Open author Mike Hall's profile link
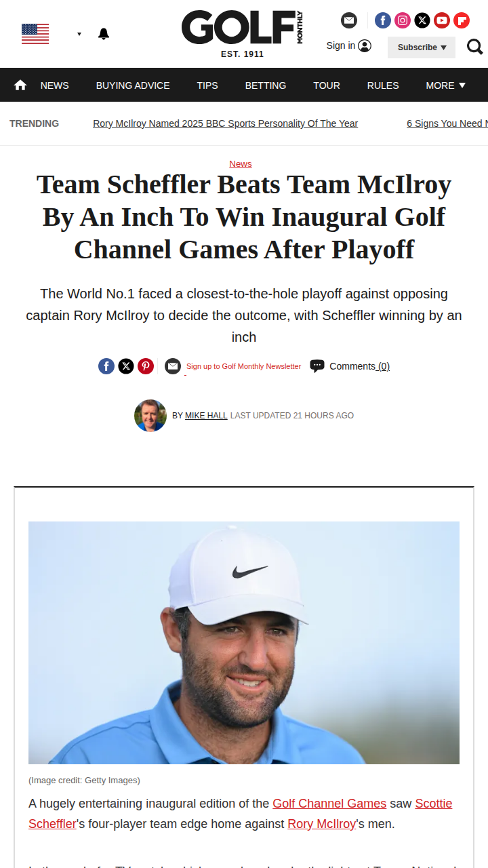The width and height of the screenshot is (488, 868). (x=206, y=416)
